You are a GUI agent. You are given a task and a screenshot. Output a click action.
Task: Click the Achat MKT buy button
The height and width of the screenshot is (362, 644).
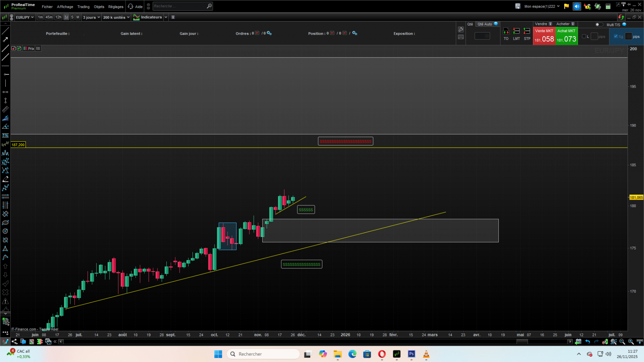pos(566,36)
